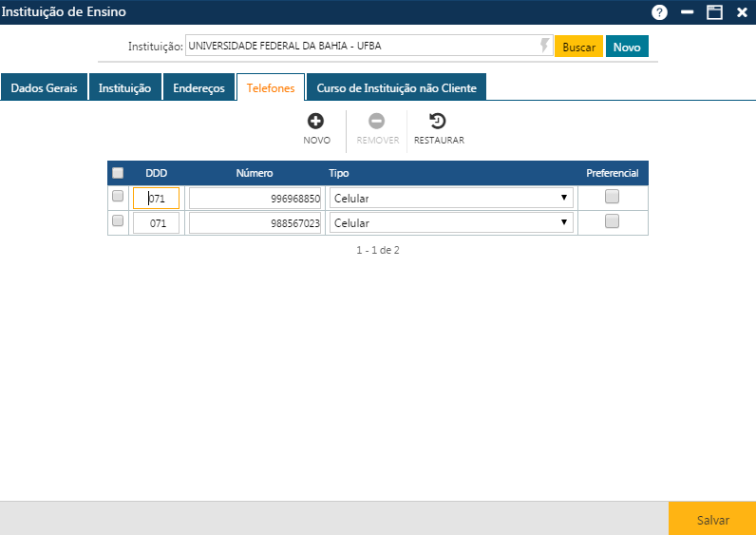The width and height of the screenshot is (756, 535).
Task: Check Preferencial for number 996968850
Action: (x=613, y=197)
